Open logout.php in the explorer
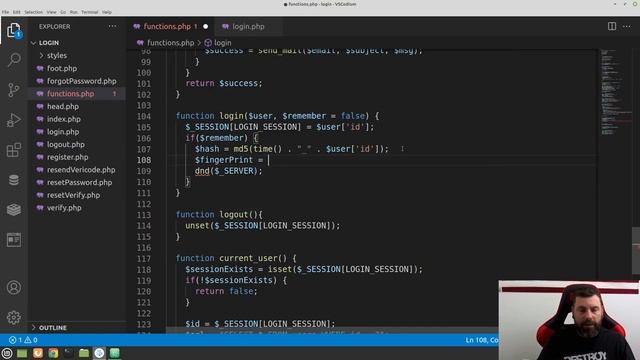640x360 pixels. pos(66,144)
